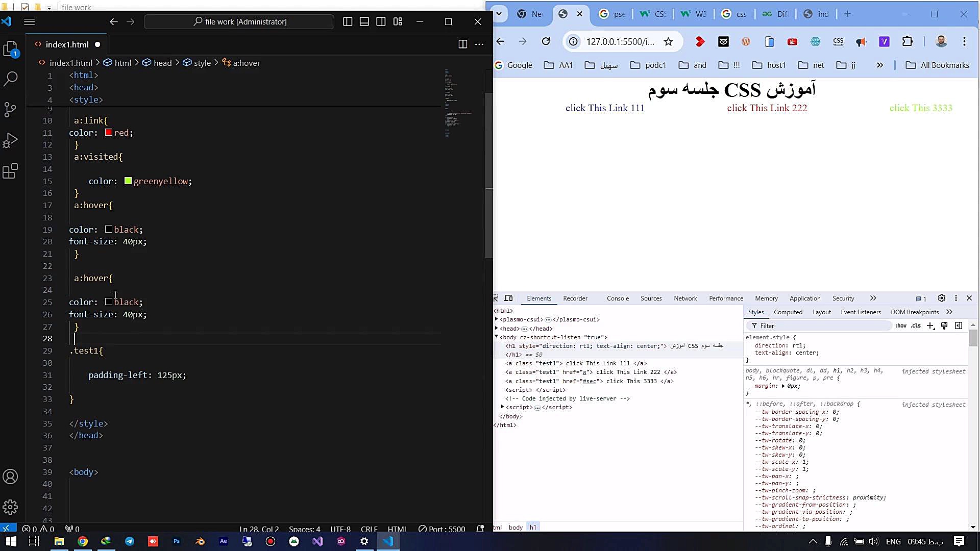
Task: Open Chrome extensions puzzle menu
Action: tap(908, 41)
